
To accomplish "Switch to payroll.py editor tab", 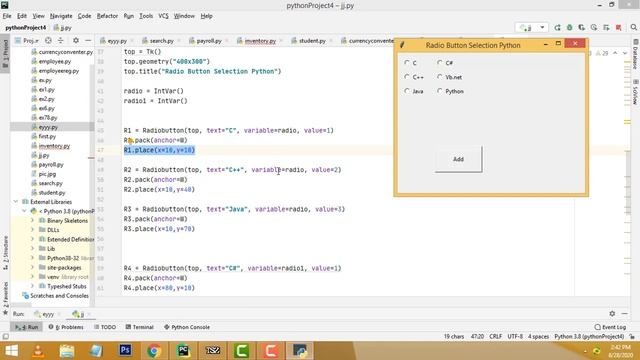I will point(209,41).
